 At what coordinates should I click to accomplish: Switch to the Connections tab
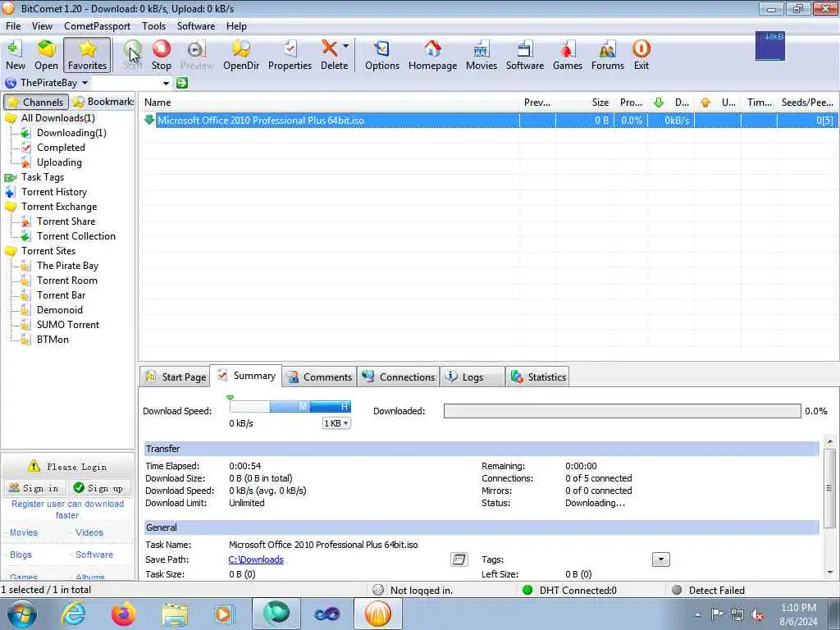(x=399, y=377)
